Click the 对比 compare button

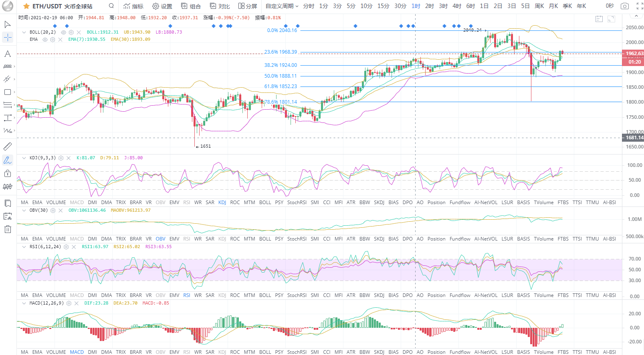pos(220,6)
